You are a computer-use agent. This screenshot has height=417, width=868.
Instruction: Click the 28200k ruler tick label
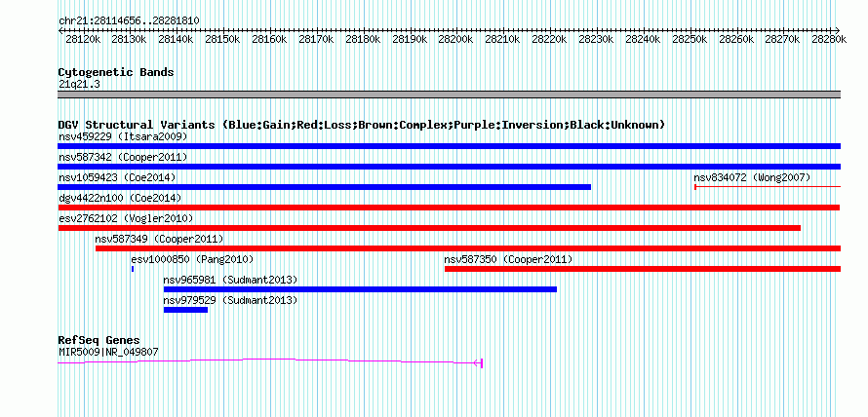(x=456, y=39)
